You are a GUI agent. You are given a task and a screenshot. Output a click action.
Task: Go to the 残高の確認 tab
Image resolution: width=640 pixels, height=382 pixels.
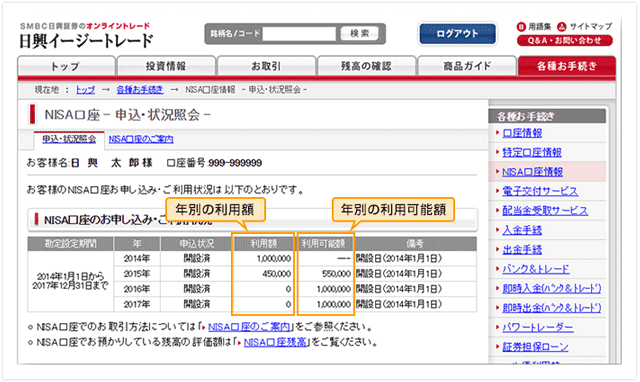(367, 66)
